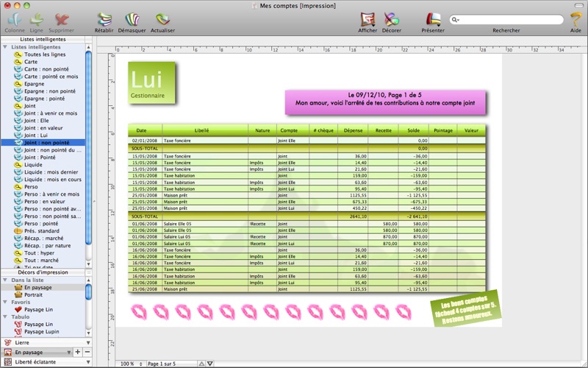Click the Démasquer toolbar icon
The width and height of the screenshot is (588, 368).
[132, 20]
